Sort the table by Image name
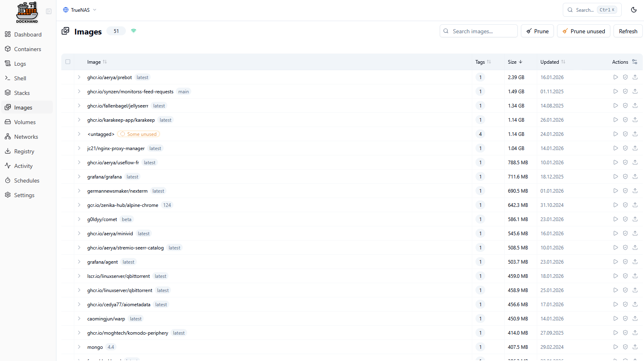This screenshot has height=361, width=644. pos(97,62)
